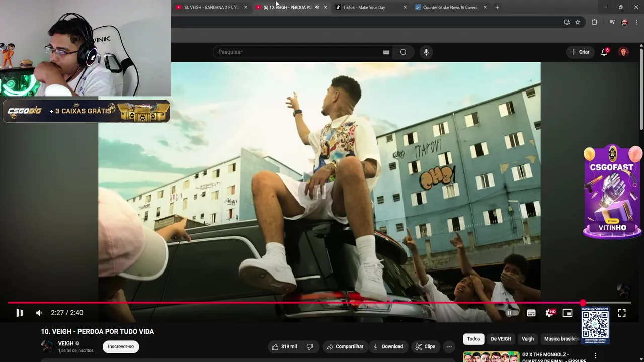Select the Todos filter chip

pos(473,339)
